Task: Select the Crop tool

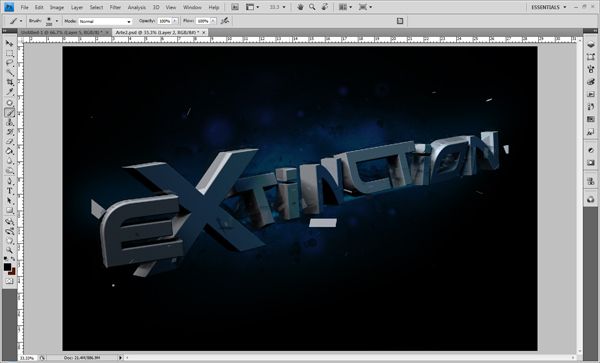Action: [x=9, y=82]
